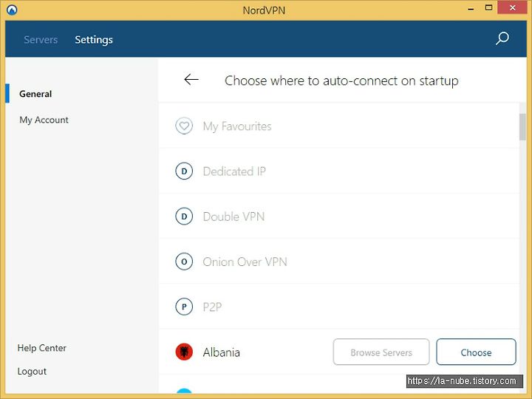Click the Dedicated IP circle icon
532x399 pixels.
coord(184,171)
